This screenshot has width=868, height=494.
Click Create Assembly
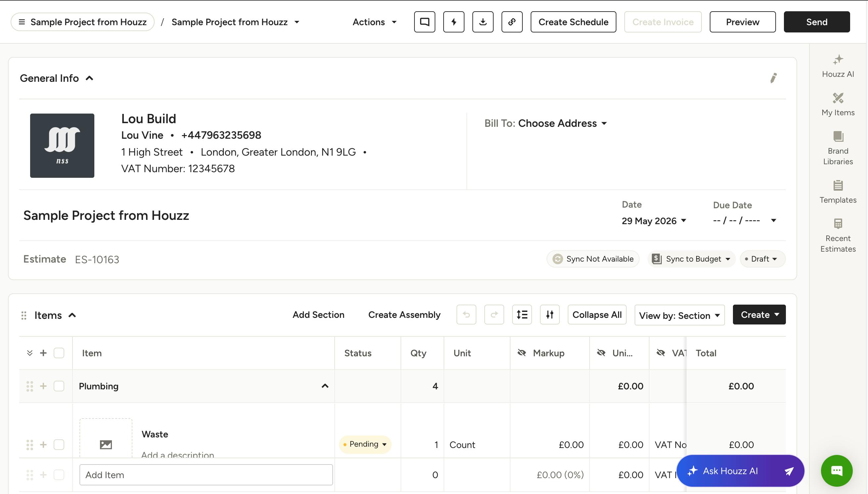click(404, 315)
